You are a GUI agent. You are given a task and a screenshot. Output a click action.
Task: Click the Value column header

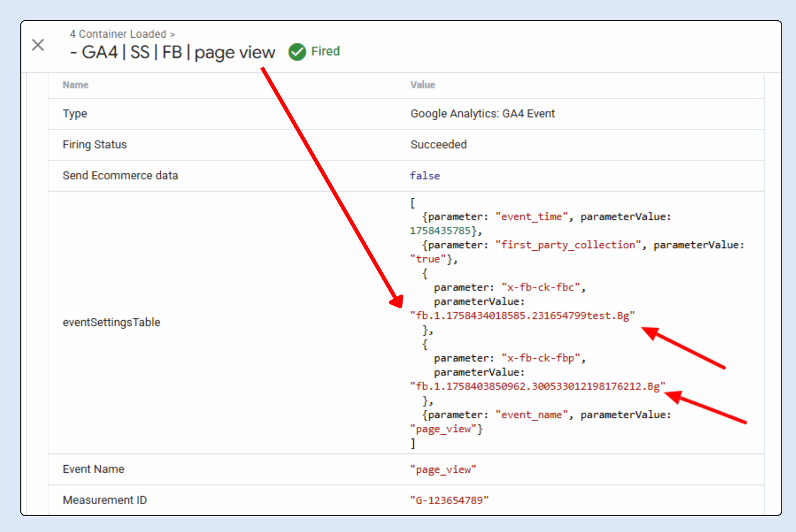pyautogui.click(x=422, y=85)
